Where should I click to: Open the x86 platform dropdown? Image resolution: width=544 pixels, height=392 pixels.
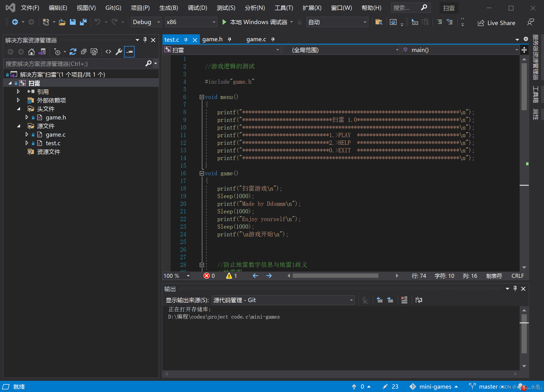click(191, 22)
